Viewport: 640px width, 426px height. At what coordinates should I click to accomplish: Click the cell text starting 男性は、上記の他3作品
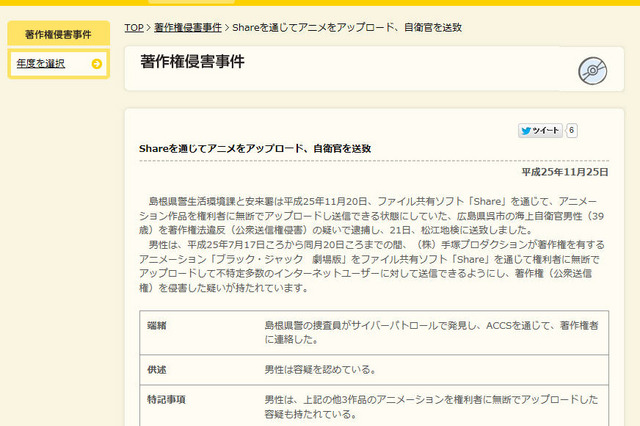431,407
